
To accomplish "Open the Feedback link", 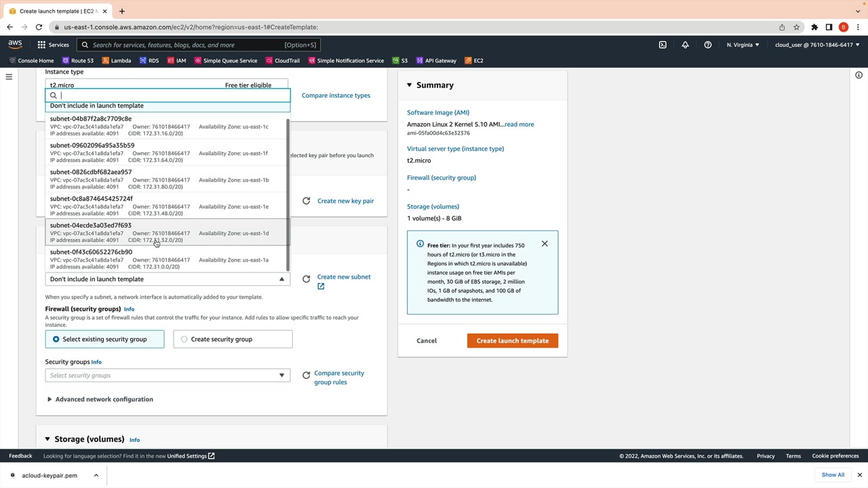I will tap(20, 455).
